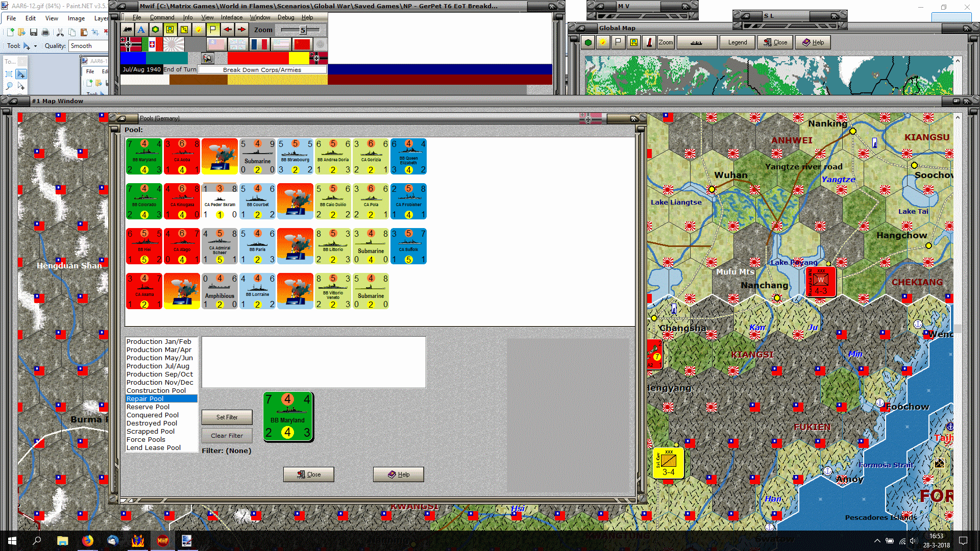
Task: Toggle the white flag icon in MWiF toolbar
Action: (x=213, y=30)
